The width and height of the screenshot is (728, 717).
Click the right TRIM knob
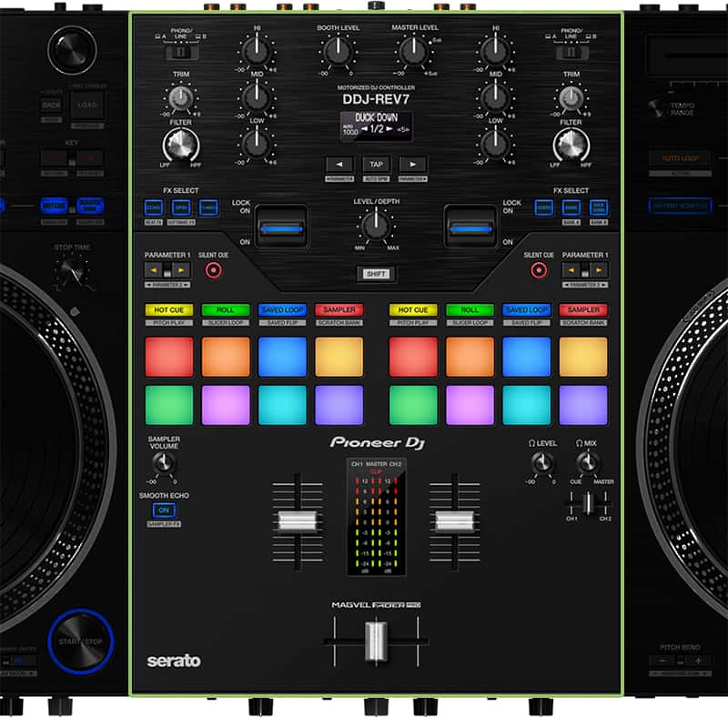(571, 98)
